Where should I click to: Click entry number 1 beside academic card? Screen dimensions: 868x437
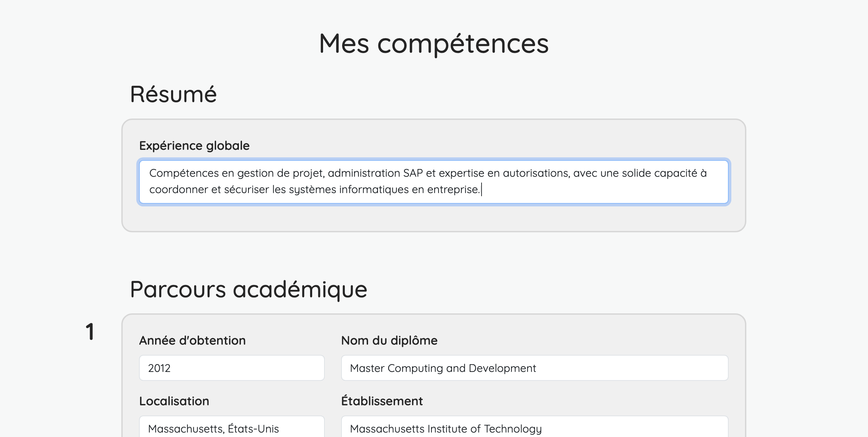90,331
